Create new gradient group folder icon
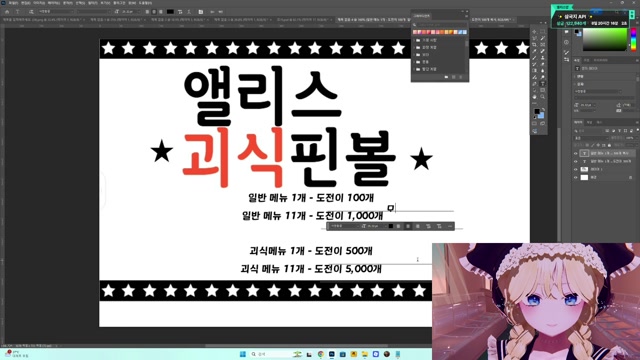 coord(446,77)
